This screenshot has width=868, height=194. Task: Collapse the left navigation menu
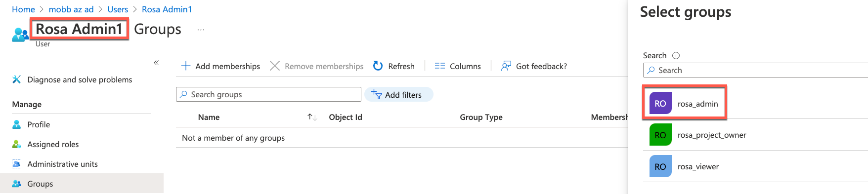coord(156,63)
